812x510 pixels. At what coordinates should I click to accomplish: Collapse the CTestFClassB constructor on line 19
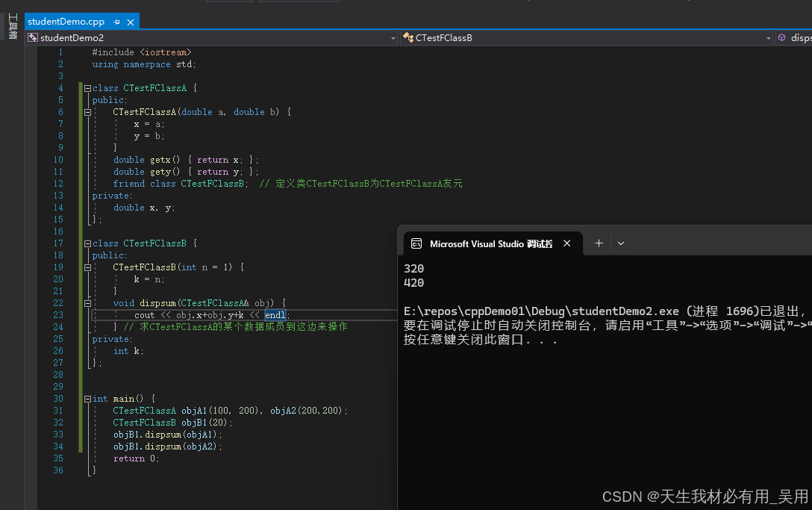[87, 267]
